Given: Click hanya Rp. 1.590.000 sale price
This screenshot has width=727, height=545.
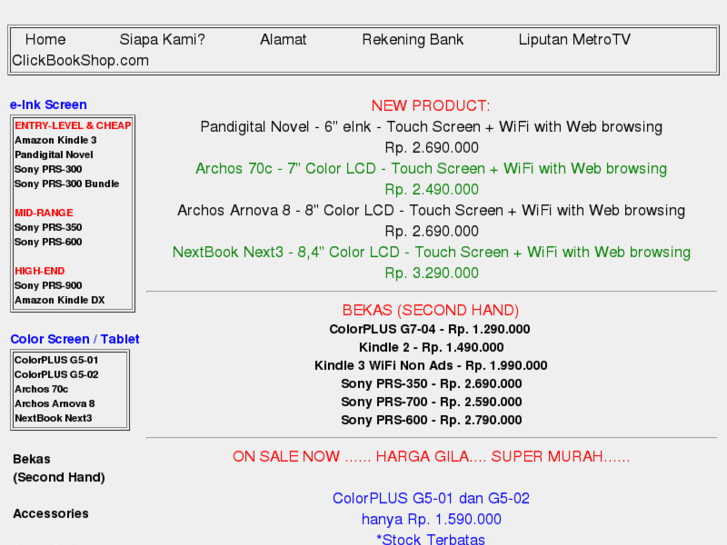Looking at the screenshot, I should pos(431,519).
